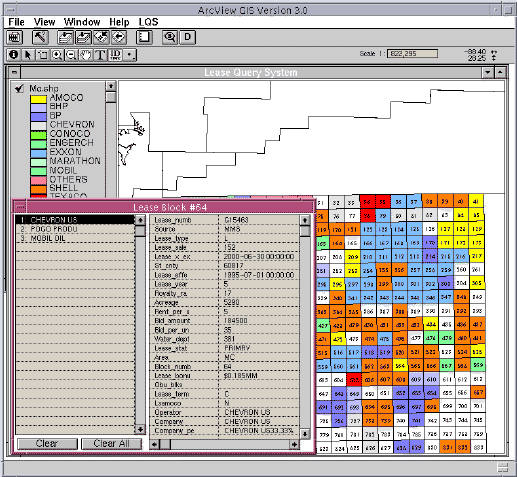Select owner row '2: POGO PRODU'
The width and height of the screenshot is (517, 477).
coord(75,229)
